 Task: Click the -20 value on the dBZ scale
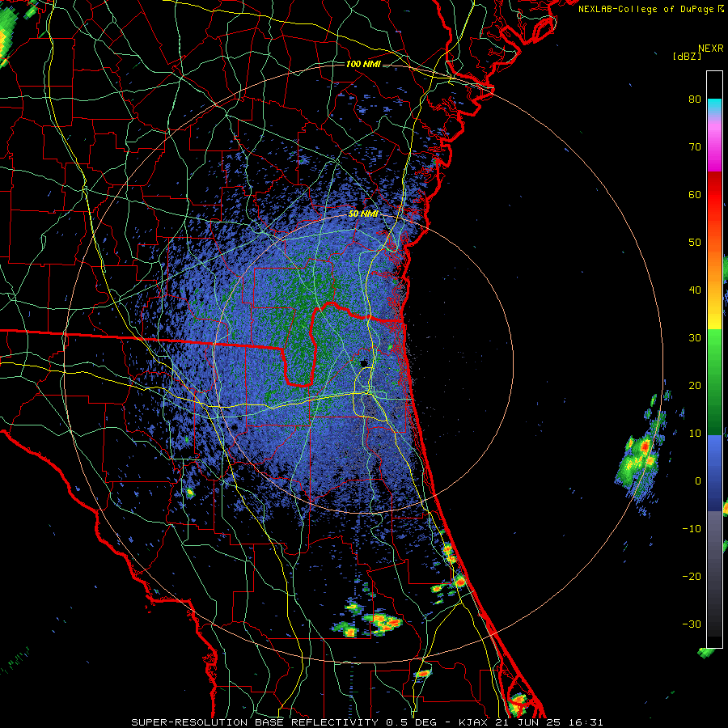coord(692,576)
